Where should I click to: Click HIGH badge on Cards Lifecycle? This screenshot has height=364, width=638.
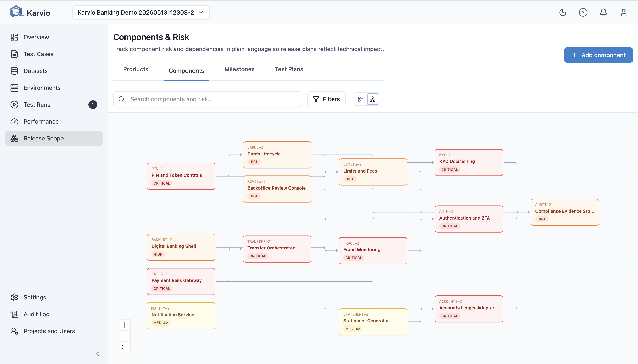(254, 162)
